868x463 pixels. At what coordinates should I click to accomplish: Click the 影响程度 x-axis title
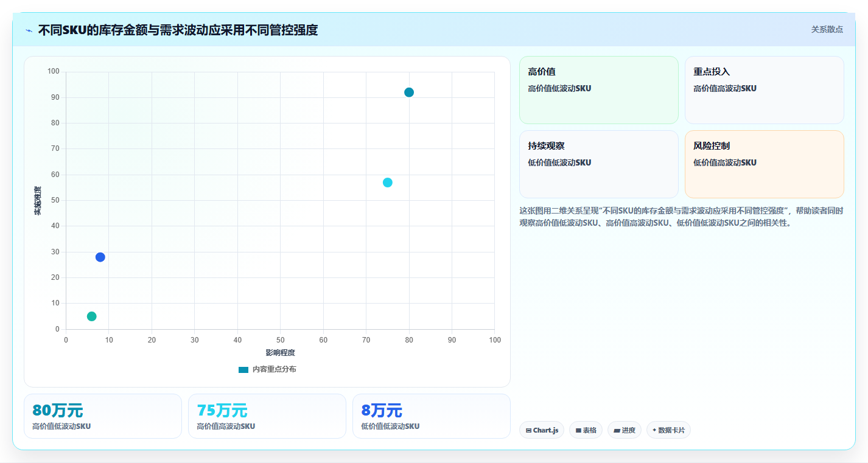pos(280,353)
